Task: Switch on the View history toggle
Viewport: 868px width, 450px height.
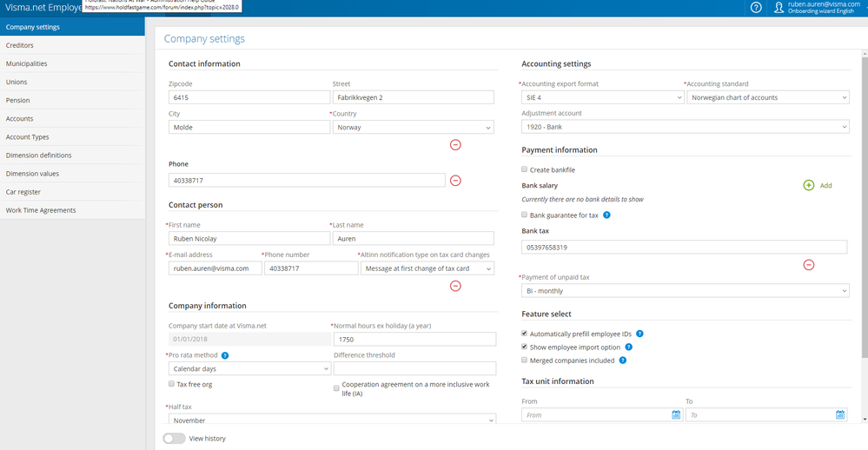Action: pos(174,439)
